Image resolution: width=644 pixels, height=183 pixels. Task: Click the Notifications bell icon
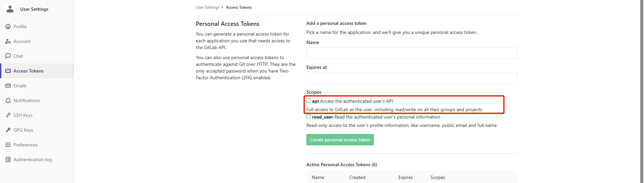point(8,100)
